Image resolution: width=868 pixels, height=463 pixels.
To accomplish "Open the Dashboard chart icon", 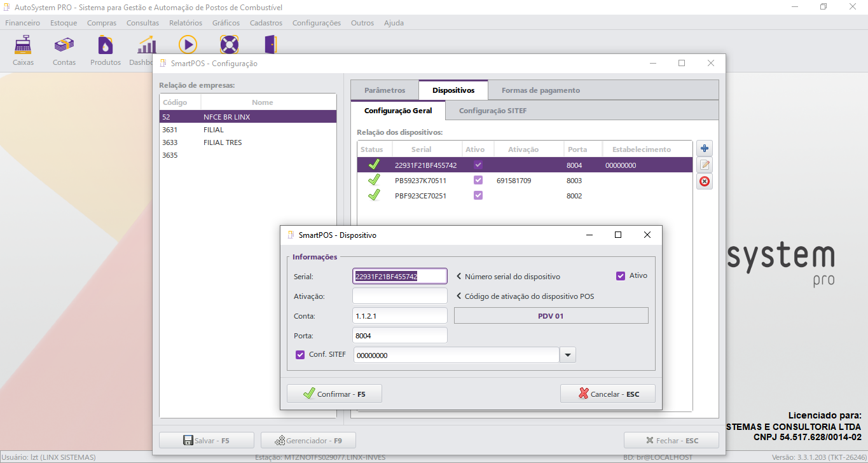I will point(147,45).
